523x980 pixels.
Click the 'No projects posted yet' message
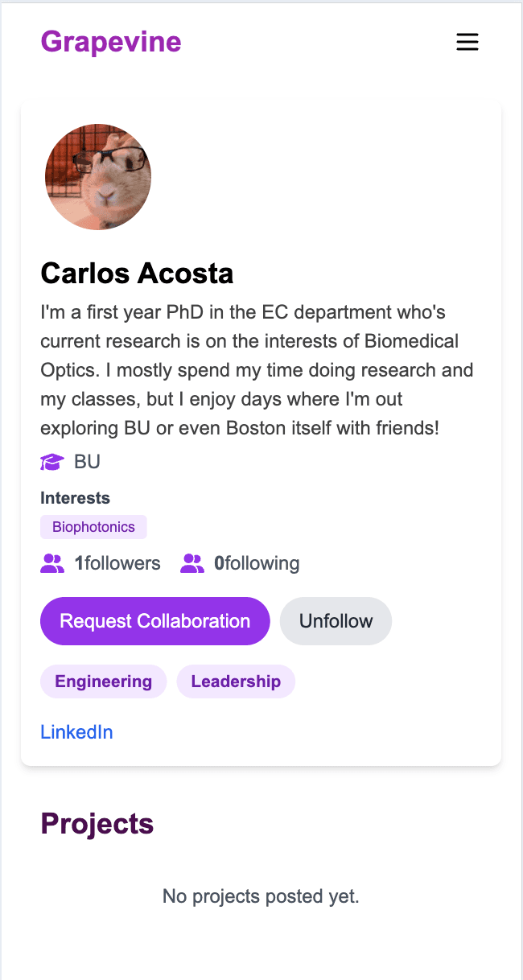coord(261,896)
